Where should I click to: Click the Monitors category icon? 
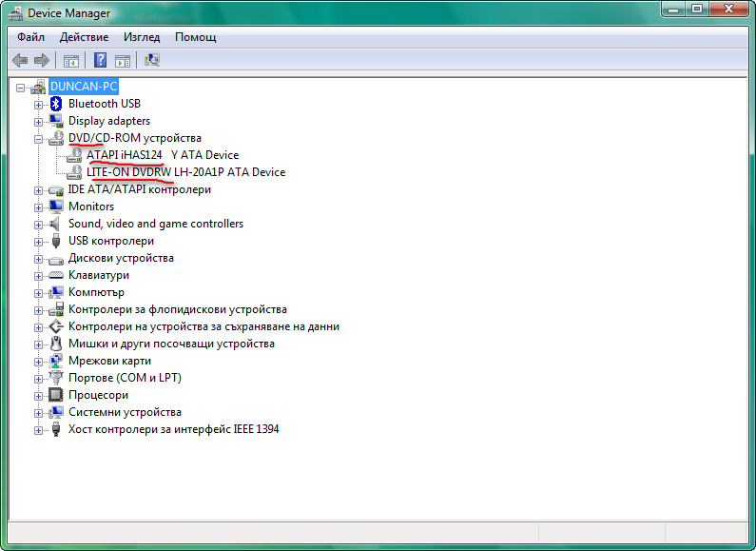point(56,207)
